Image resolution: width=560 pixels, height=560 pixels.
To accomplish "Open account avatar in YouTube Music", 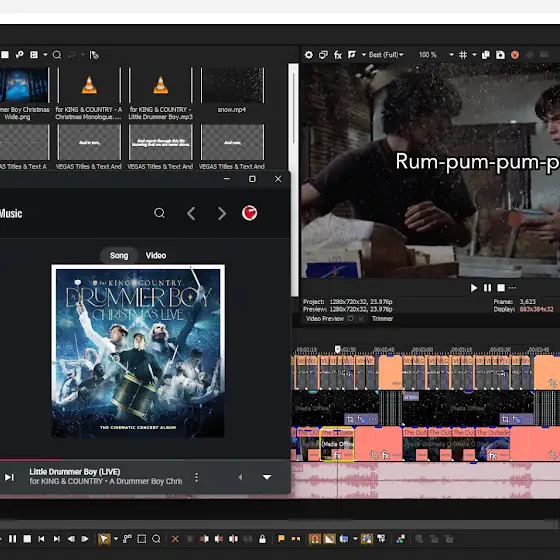I will point(249,213).
